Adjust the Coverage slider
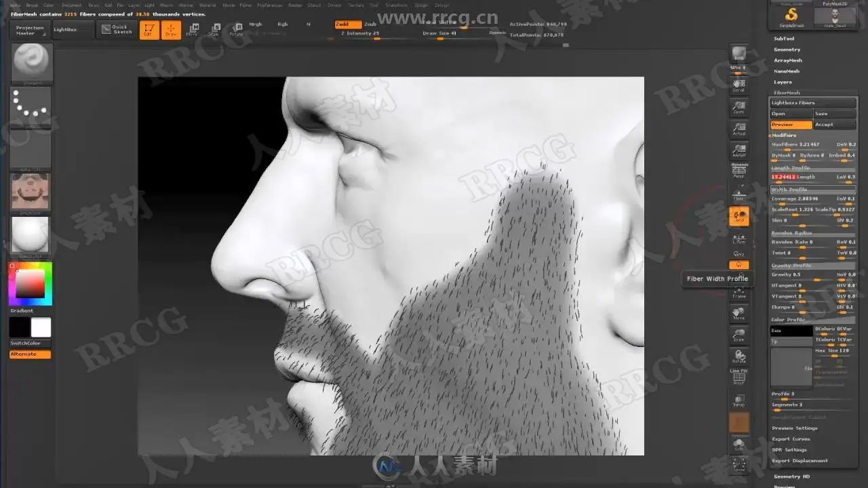Screen dimensions: 868x488 point(802,199)
